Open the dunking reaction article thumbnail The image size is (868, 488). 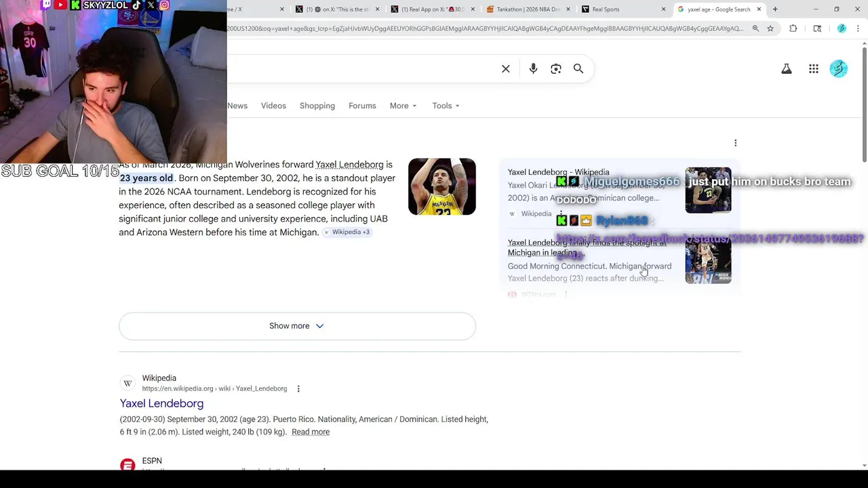pyautogui.click(x=708, y=260)
